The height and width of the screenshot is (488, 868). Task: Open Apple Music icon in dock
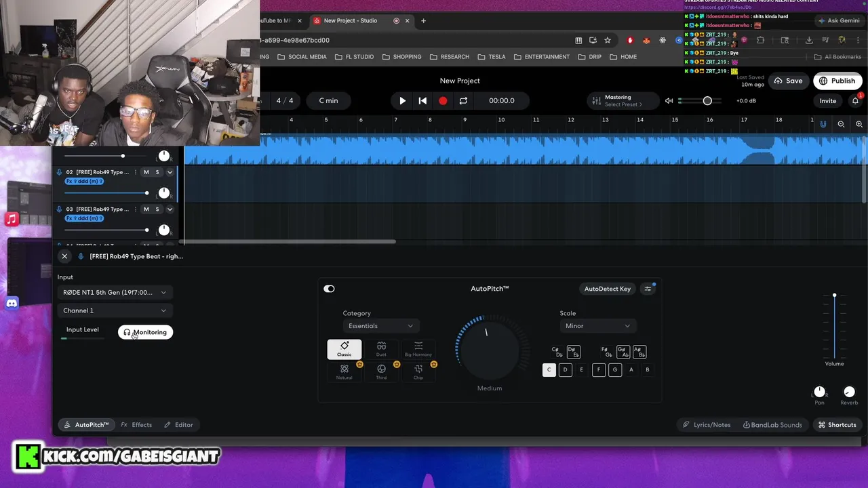tap(12, 219)
